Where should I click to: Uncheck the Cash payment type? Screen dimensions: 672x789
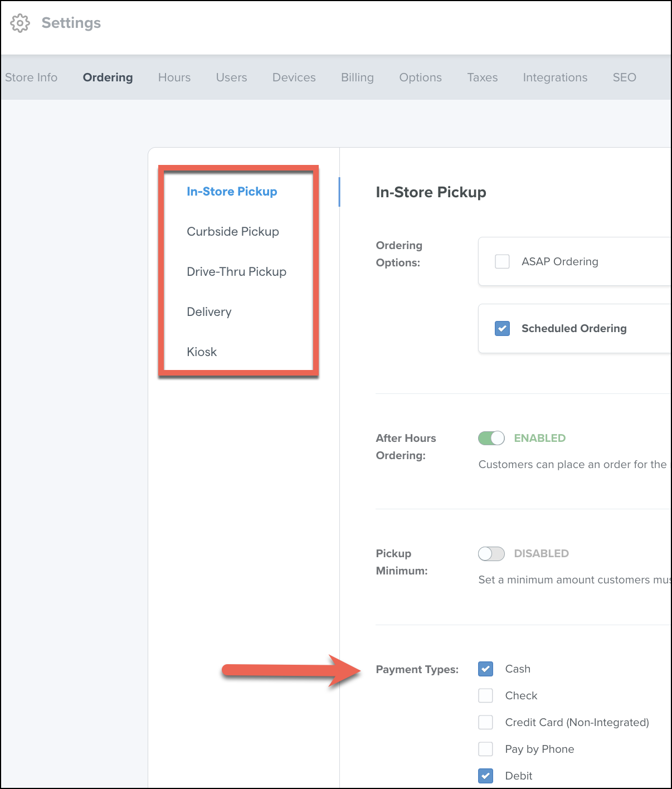(x=485, y=669)
